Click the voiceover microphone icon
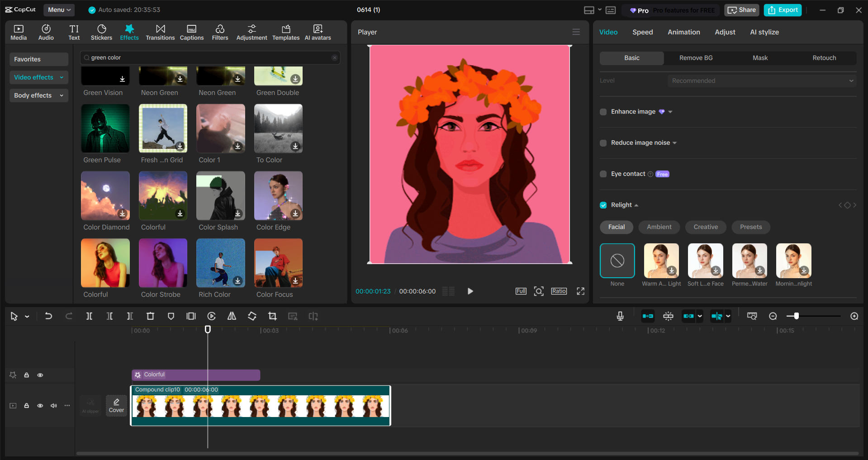 pyautogui.click(x=620, y=316)
